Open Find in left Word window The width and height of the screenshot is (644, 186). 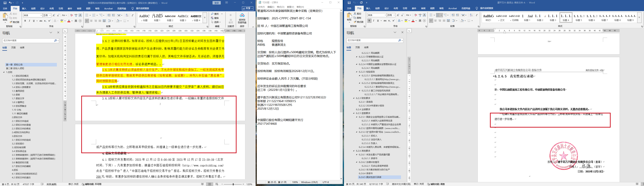(x=215, y=14)
